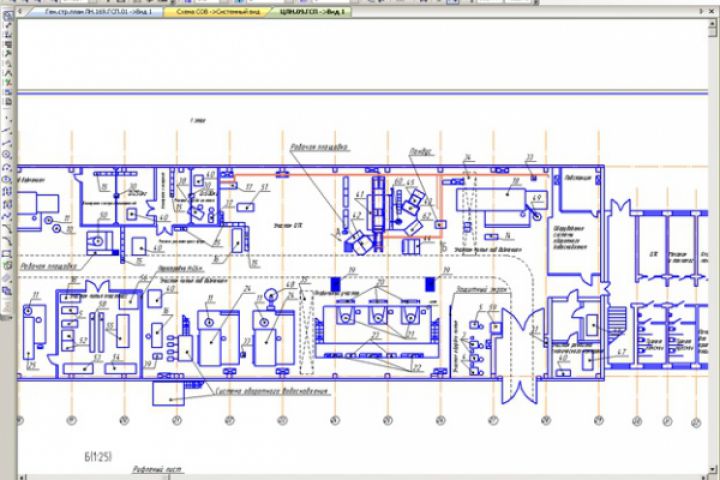Click the horizontal scrollbar right arrow

(703, 477)
